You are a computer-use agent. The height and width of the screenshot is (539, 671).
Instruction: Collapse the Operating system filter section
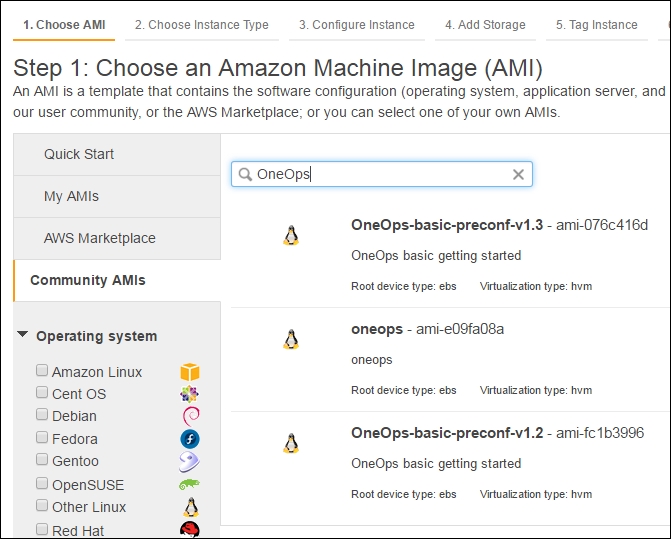pos(23,334)
